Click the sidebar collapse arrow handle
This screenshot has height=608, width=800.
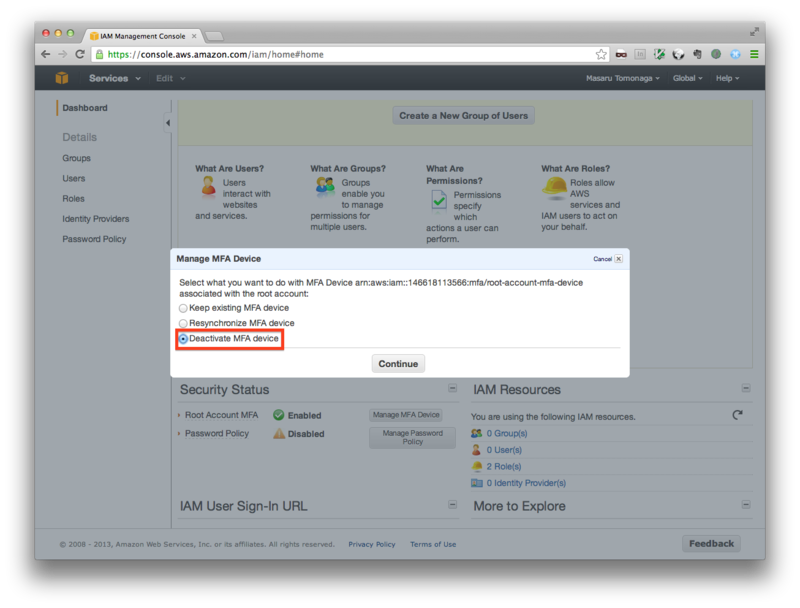point(167,123)
